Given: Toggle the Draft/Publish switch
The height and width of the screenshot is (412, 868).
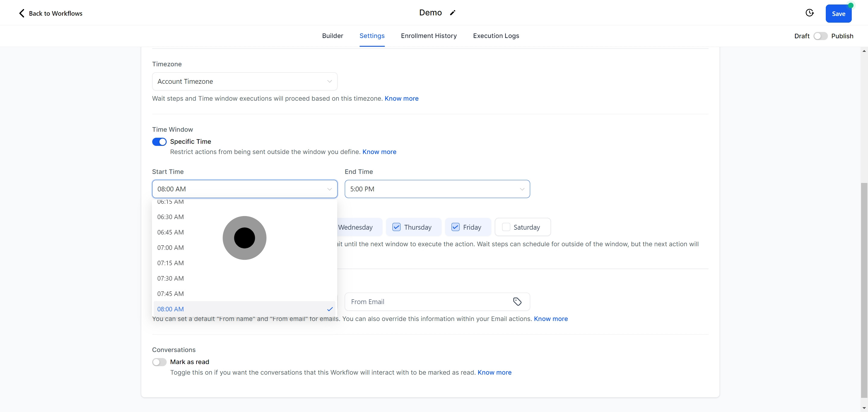Looking at the screenshot, I should pyautogui.click(x=820, y=36).
